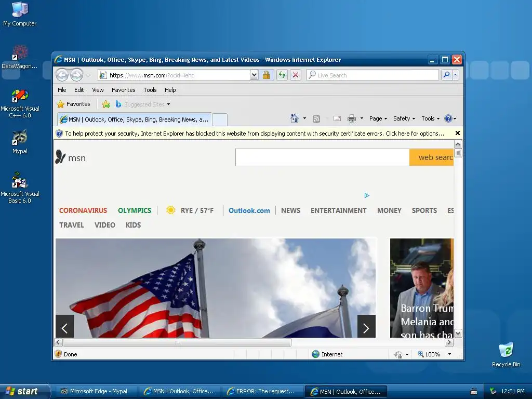Open RYE 57°F weather link
Screen dimensions: 532x399
click(190, 210)
